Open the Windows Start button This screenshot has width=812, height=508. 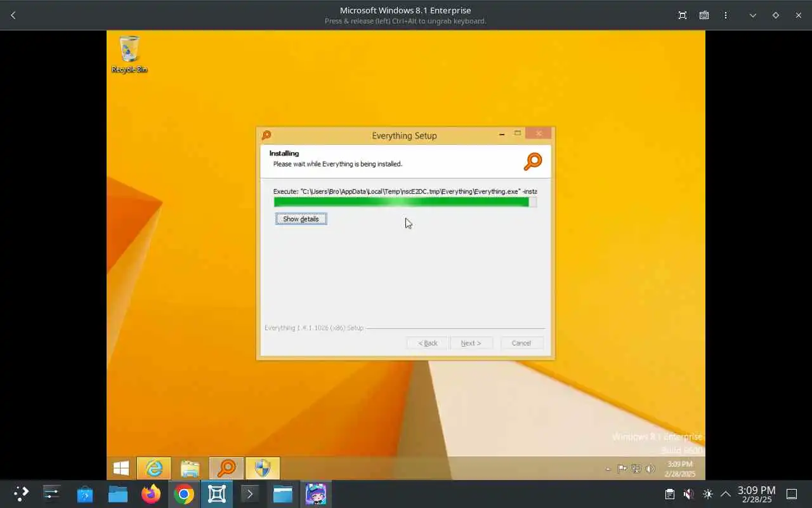pos(121,469)
